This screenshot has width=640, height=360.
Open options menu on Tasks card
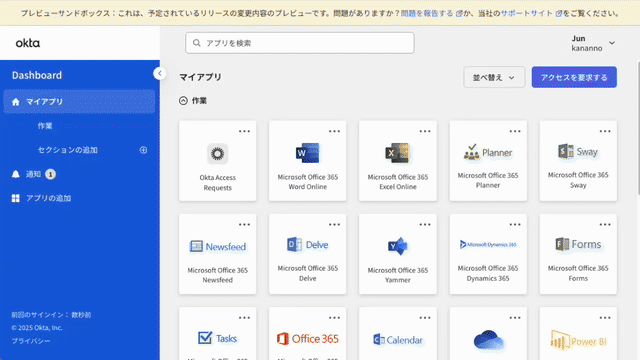tap(244, 318)
